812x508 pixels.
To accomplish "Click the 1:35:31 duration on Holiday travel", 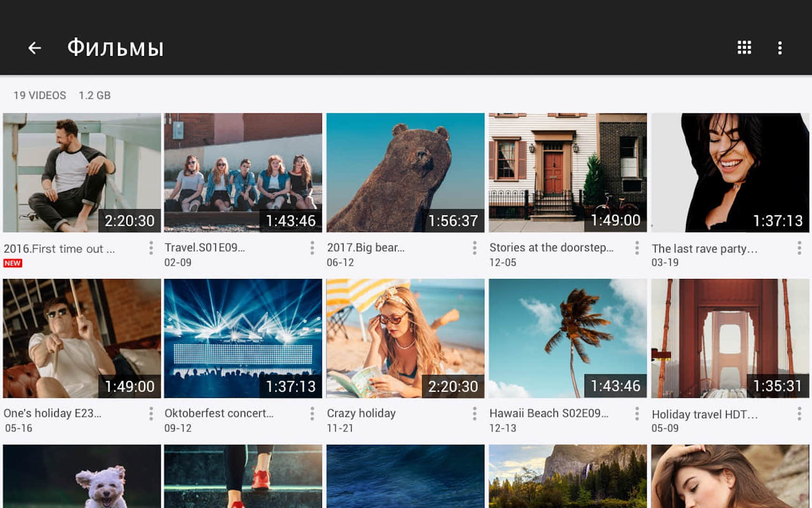I will (778, 386).
